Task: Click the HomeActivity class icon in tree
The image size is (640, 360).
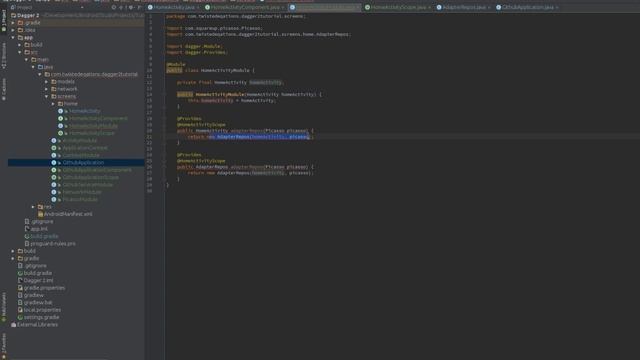Action: 60,111
